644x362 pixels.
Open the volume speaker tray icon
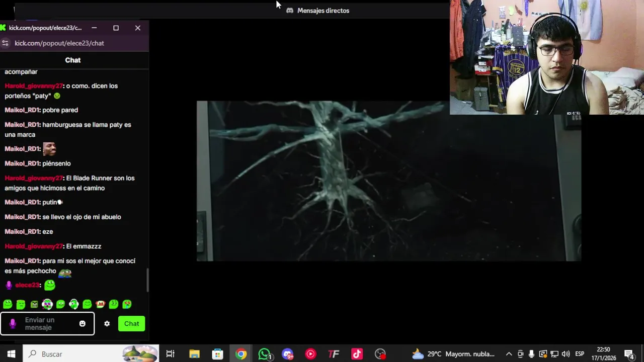click(x=566, y=354)
